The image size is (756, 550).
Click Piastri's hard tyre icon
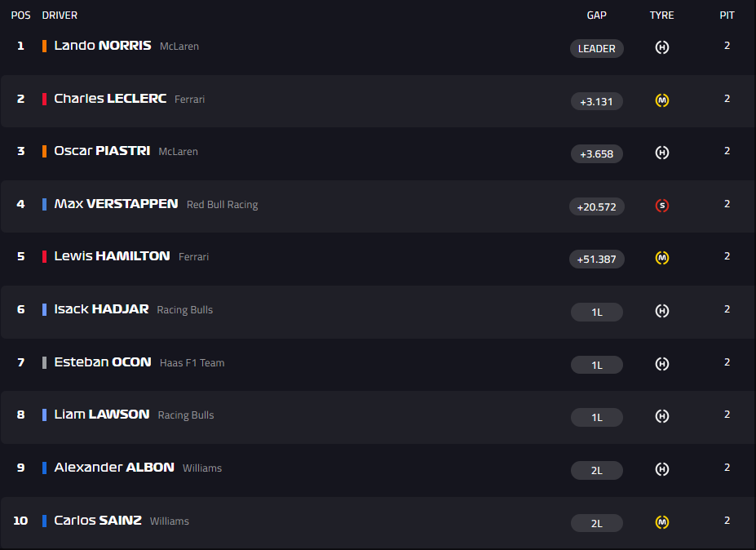[x=662, y=153]
